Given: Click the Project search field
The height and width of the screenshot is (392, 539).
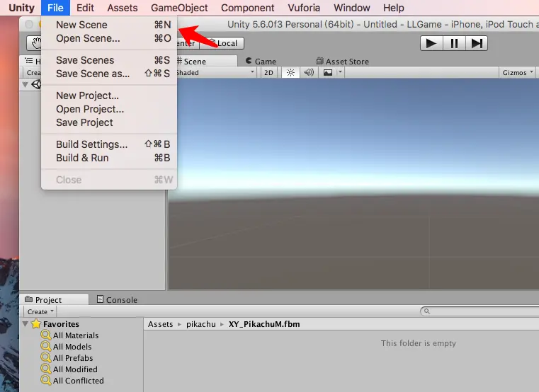Looking at the screenshot, I should click(x=480, y=311).
